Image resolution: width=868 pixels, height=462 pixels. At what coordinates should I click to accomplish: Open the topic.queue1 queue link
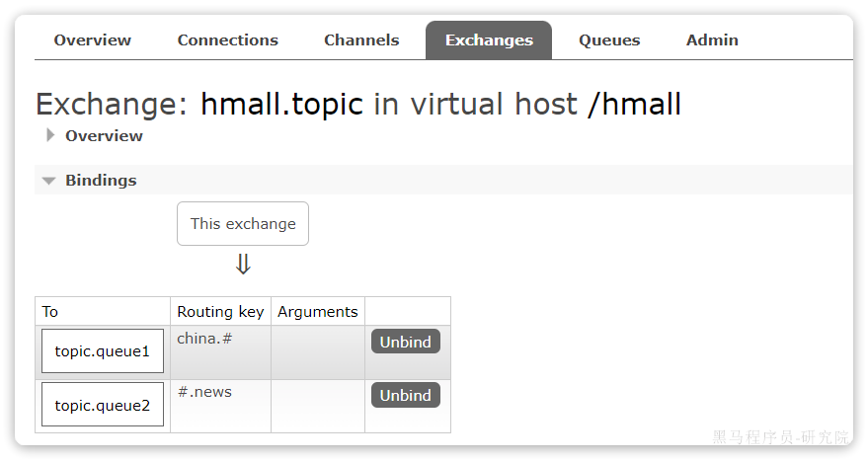pyautogui.click(x=103, y=351)
